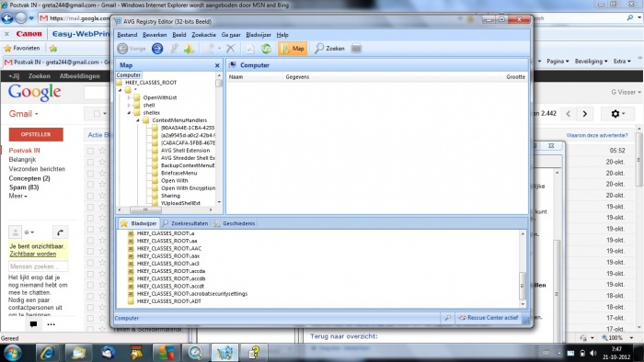Image resolution: width=644 pixels, height=362 pixels.
Task: Open bookmark HKEY_CLASSES_ROOT\.accdb
Action: coord(171,278)
